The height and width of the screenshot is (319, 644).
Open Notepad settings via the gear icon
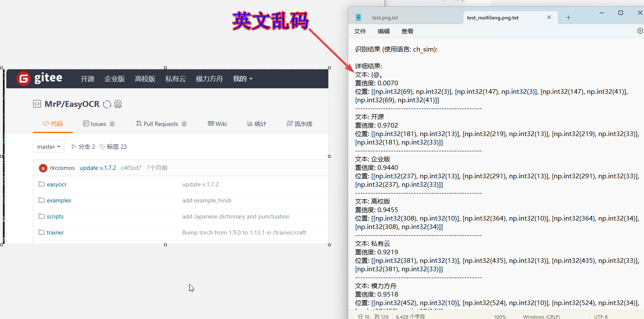pos(640,30)
